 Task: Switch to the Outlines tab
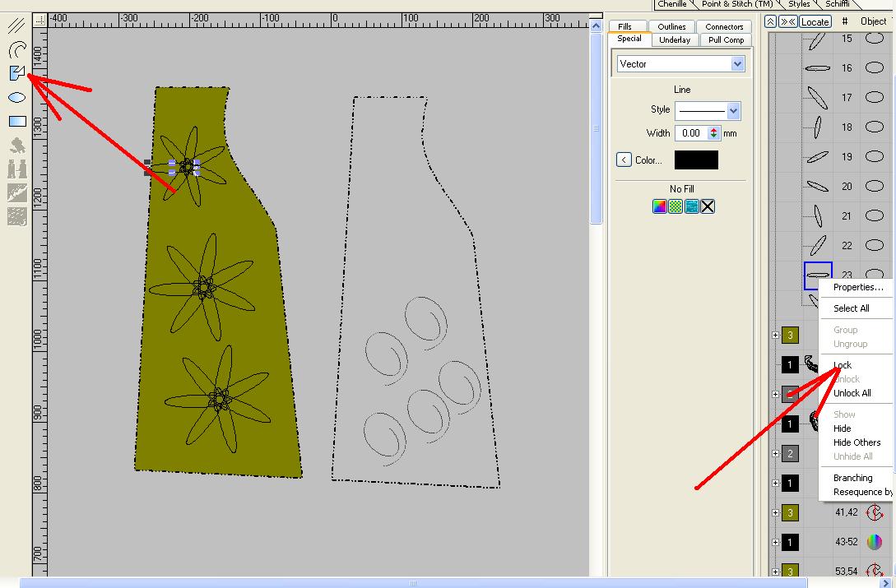[x=671, y=26]
